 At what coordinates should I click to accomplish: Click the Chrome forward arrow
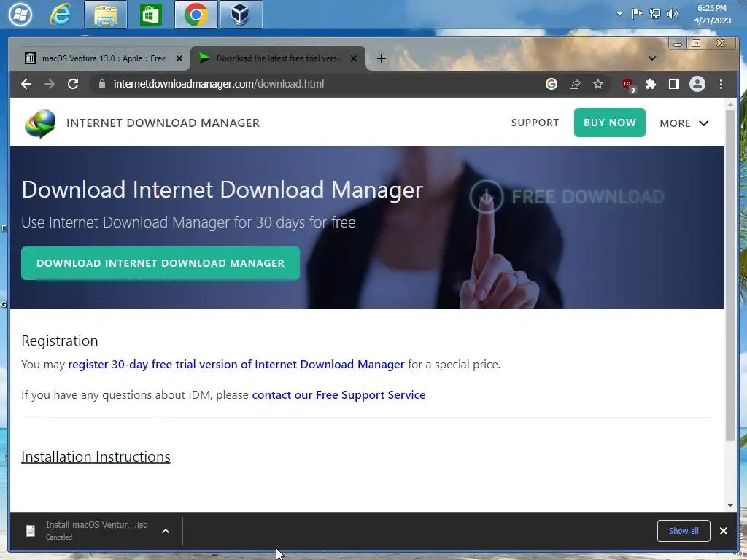coord(50,84)
